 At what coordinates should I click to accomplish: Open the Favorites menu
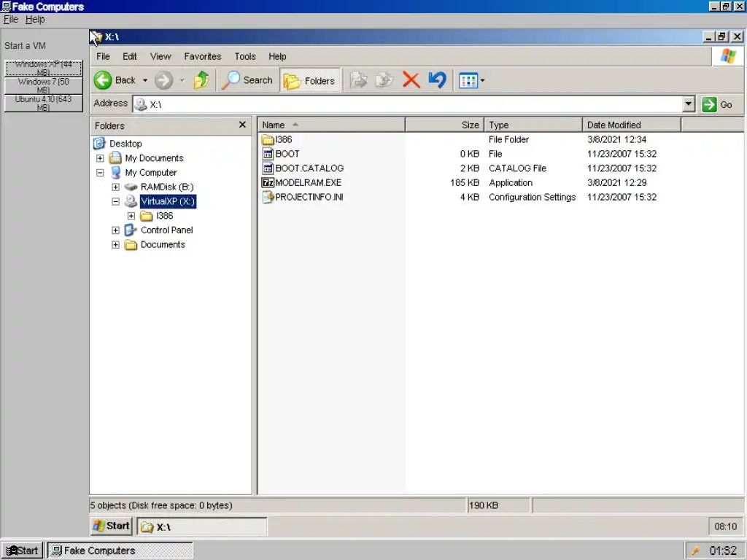coord(203,56)
